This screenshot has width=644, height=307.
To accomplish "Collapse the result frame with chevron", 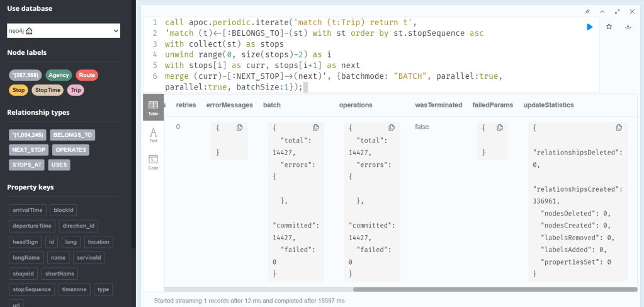I will coord(602,11).
